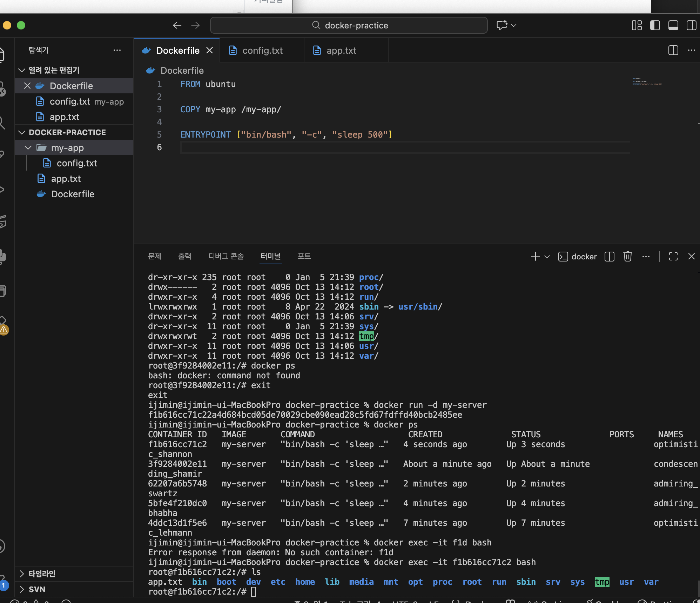Toggle the secondary sidebar visibility
This screenshot has width=700, height=603.
[691, 25]
